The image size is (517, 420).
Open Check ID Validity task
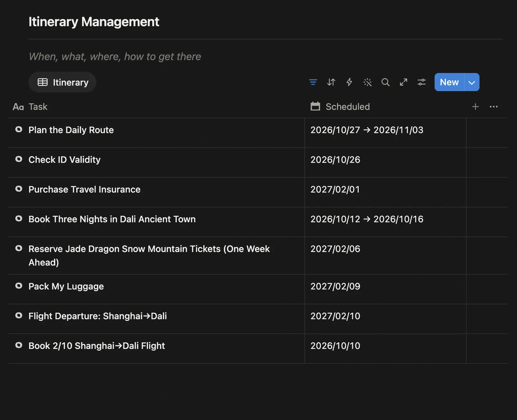(65, 160)
